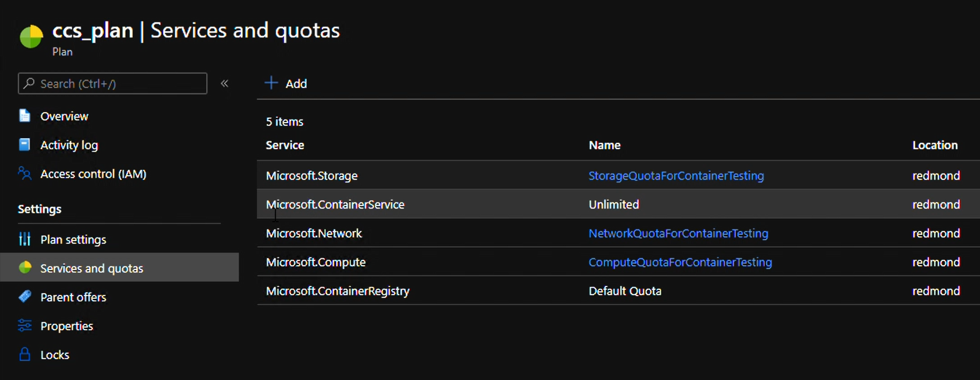Click the Properties icon in sidebar
Screen dimensions: 980x380
[x=25, y=326]
